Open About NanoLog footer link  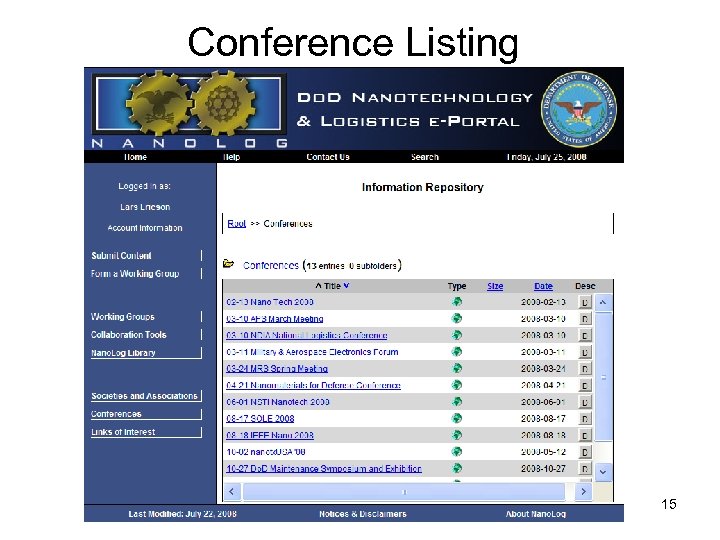(x=535, y=514)
